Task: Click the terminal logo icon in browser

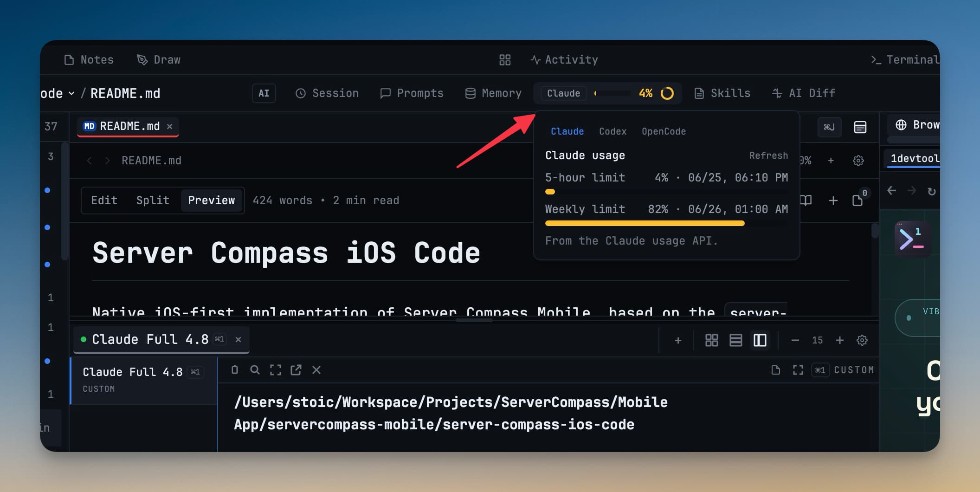Action: (x=912, y=239)
